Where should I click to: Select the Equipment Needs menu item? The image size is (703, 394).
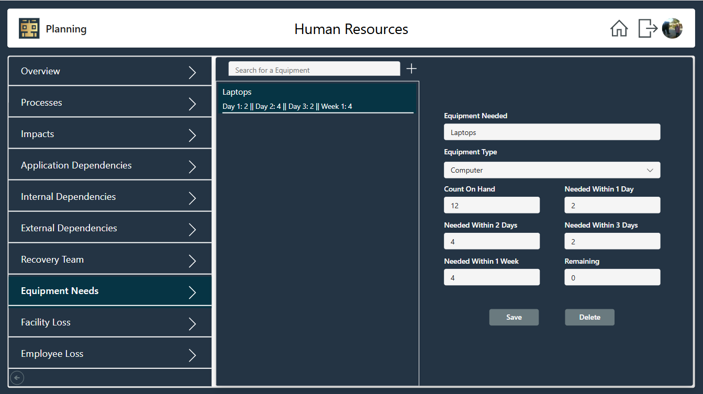[110, 291]
